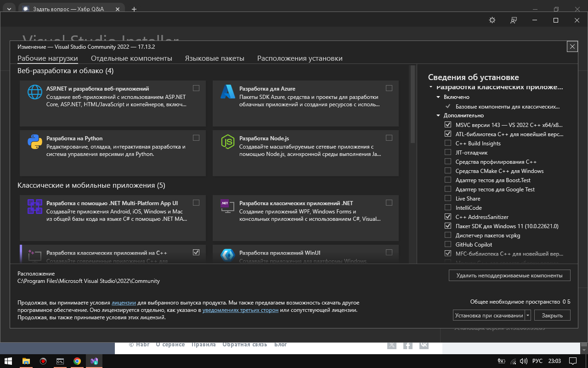Enable CMake C++ tools for Windows

(x=448, y=171)
